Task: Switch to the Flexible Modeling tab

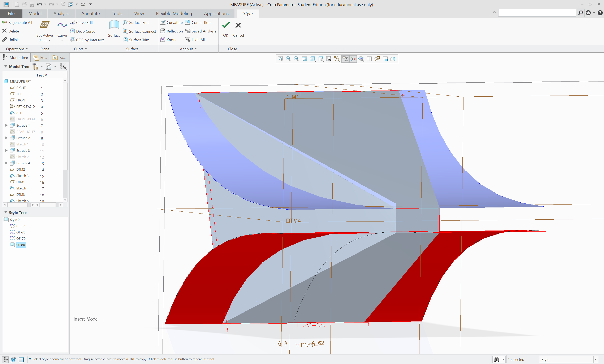Action: (x=174, y=13)
